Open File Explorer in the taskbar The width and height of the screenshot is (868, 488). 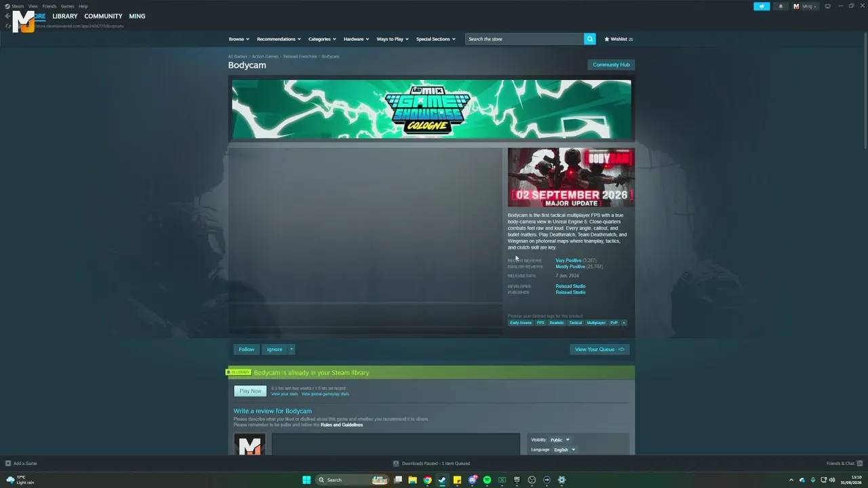coord(412,480)
